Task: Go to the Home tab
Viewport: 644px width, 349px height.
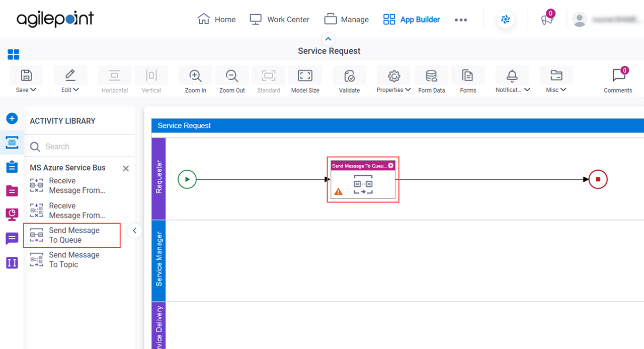Action: click(x=216, y=20)
